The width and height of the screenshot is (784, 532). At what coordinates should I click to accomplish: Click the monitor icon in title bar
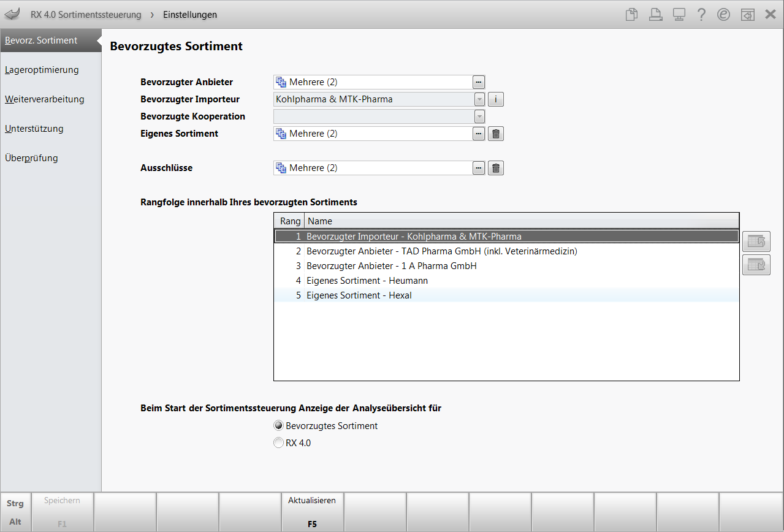(679, 14)
